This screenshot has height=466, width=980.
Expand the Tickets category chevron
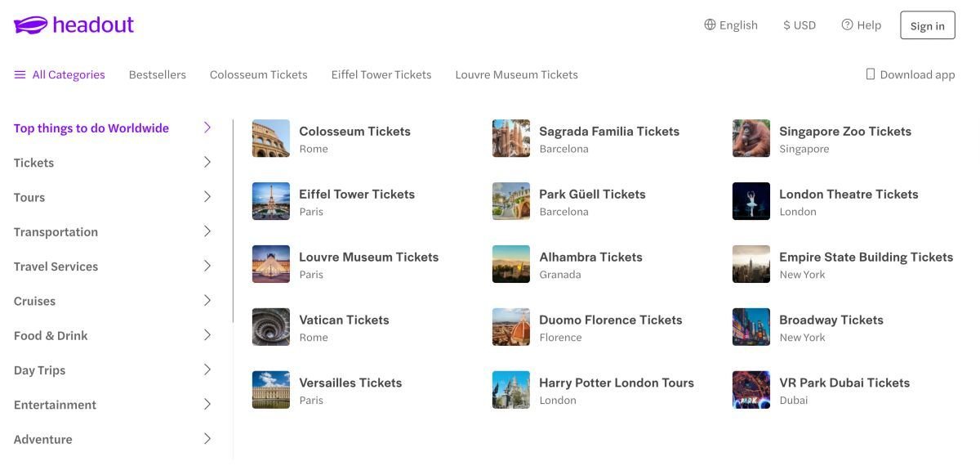pos(207,163)
